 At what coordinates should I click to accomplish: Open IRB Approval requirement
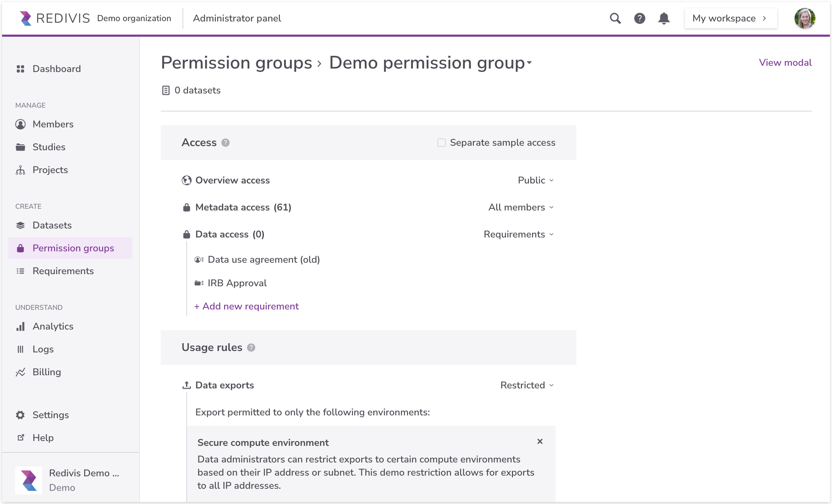point(237,283)
